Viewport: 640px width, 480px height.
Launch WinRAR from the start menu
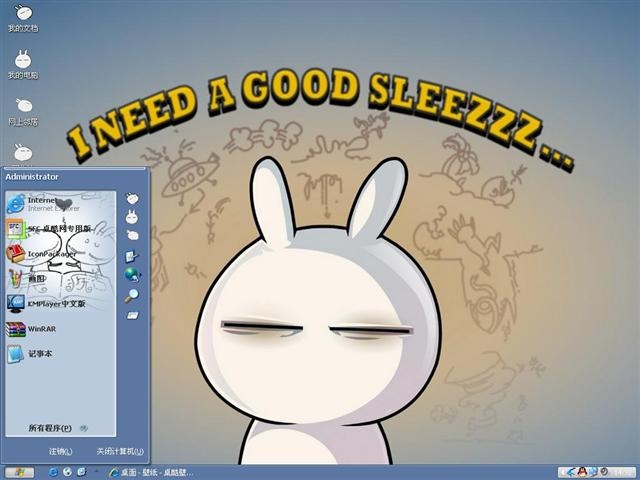[31, 329]
